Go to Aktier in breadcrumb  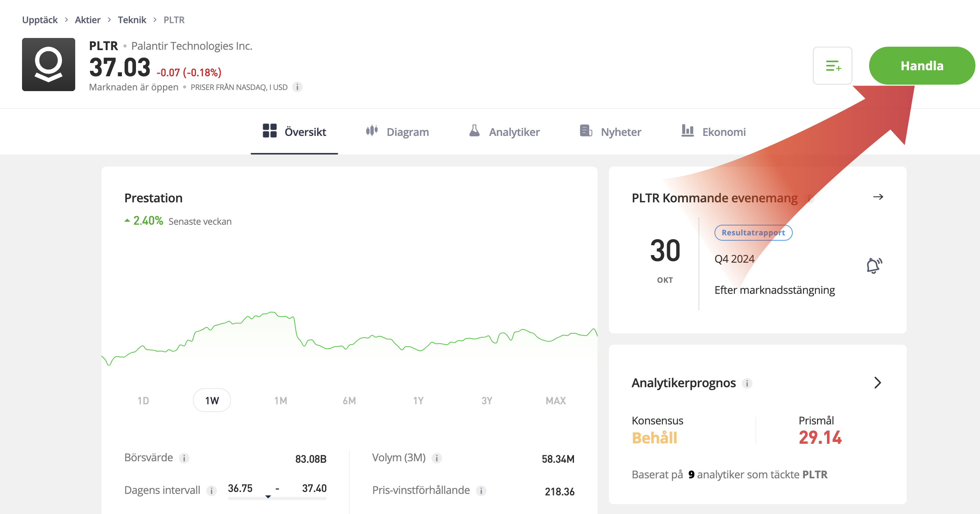click(x=87, y=20)
